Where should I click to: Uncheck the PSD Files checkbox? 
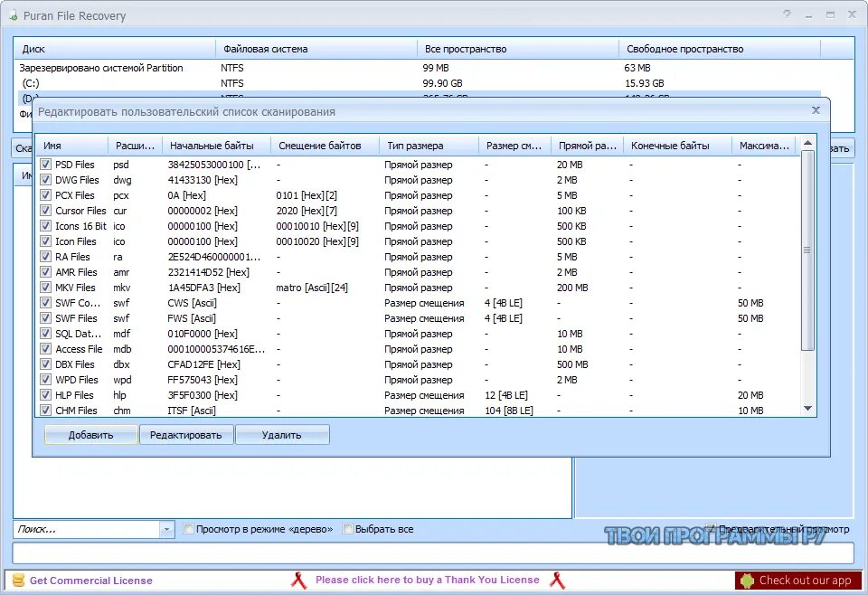[45, 165]
